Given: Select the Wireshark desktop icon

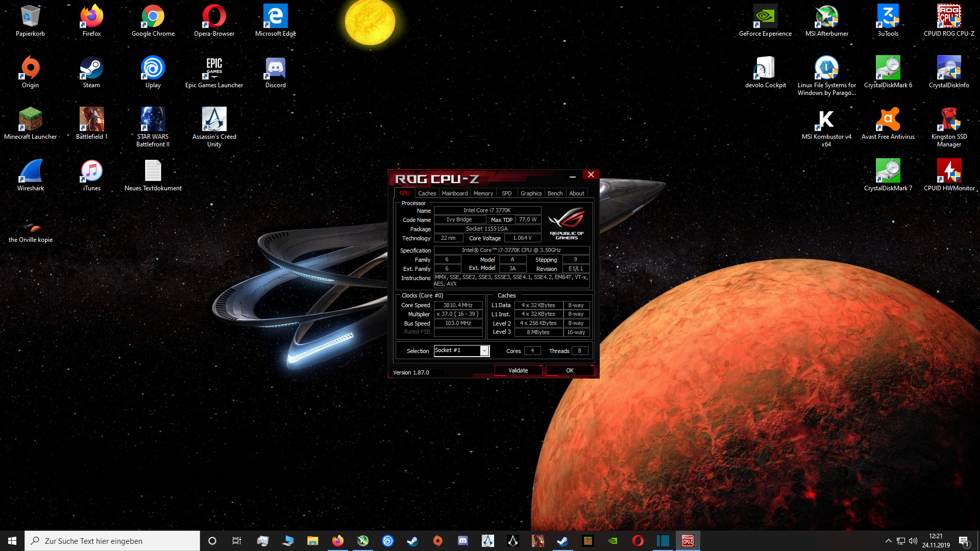Looking at the screenshot, I should tap(30, 176).
